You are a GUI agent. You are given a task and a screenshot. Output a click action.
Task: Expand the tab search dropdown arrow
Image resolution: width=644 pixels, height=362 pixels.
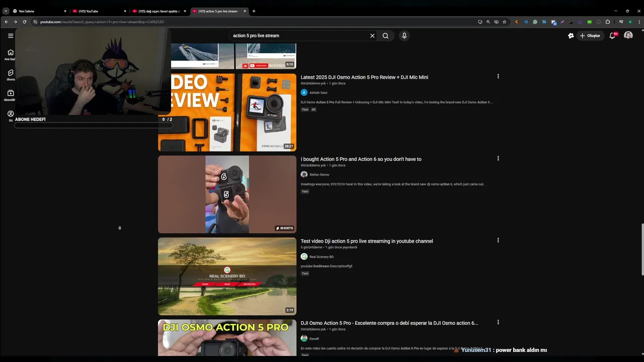(x=6, y=11)
